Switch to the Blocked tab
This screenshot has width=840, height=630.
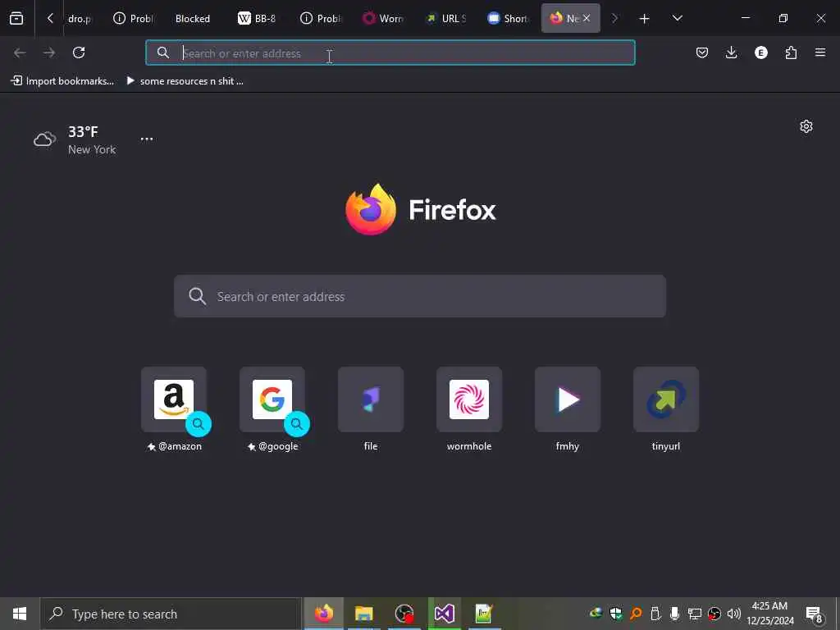point(192,19)
